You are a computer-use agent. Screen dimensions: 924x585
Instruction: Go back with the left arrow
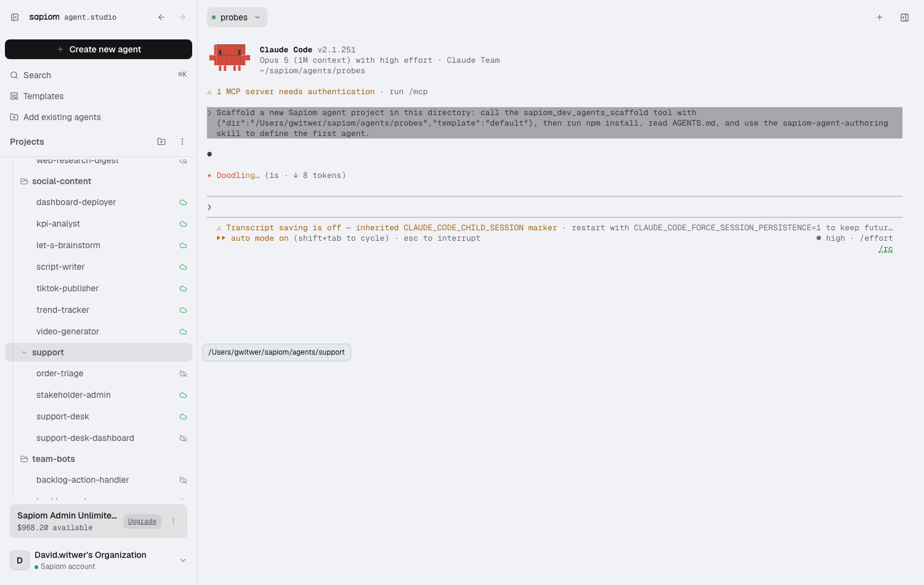pos(161,17)
